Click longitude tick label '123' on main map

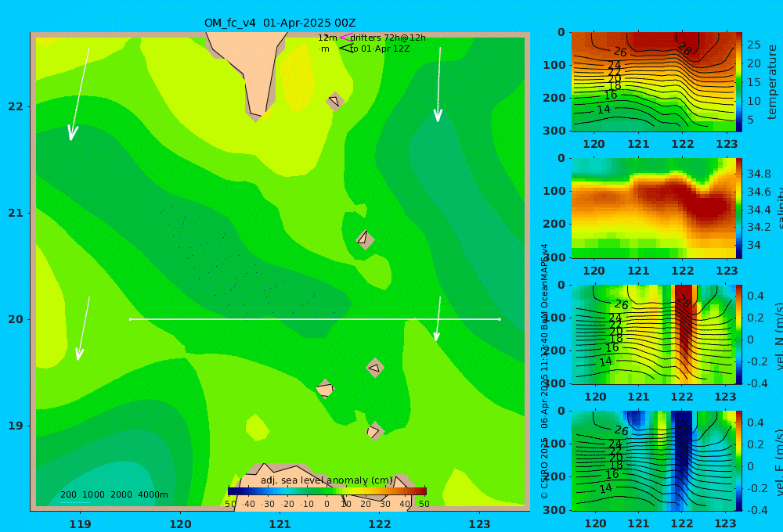479,523
